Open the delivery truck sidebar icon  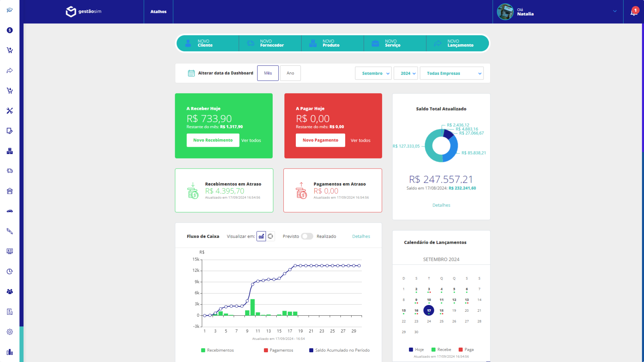point(10,171)
